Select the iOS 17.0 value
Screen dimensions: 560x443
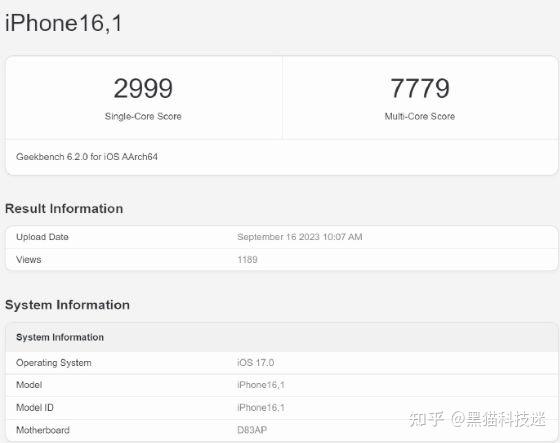pos(255,363)
